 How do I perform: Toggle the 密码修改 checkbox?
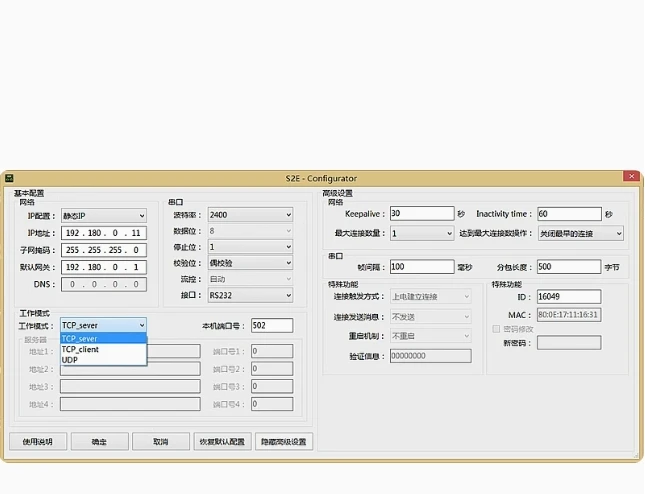[x=496, y=328]
